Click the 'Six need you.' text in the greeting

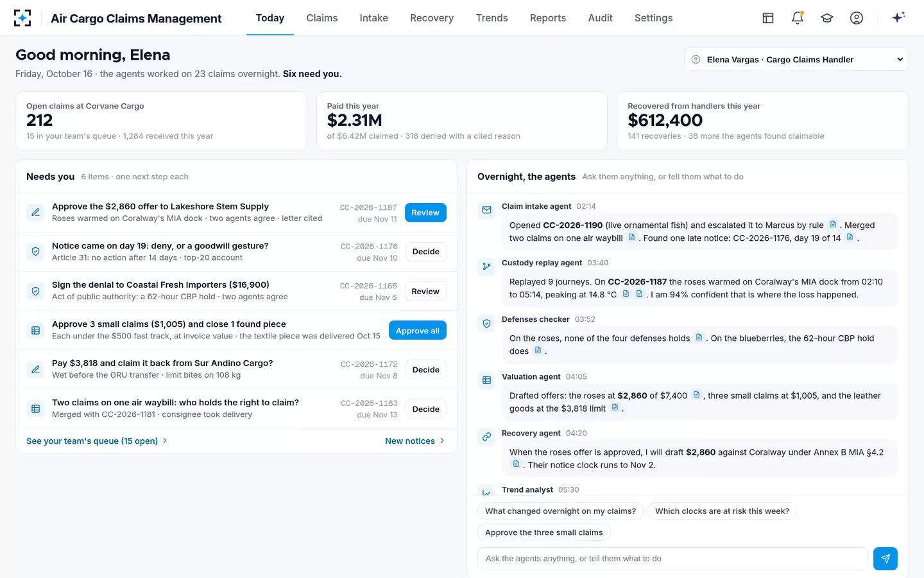(312, 74)
